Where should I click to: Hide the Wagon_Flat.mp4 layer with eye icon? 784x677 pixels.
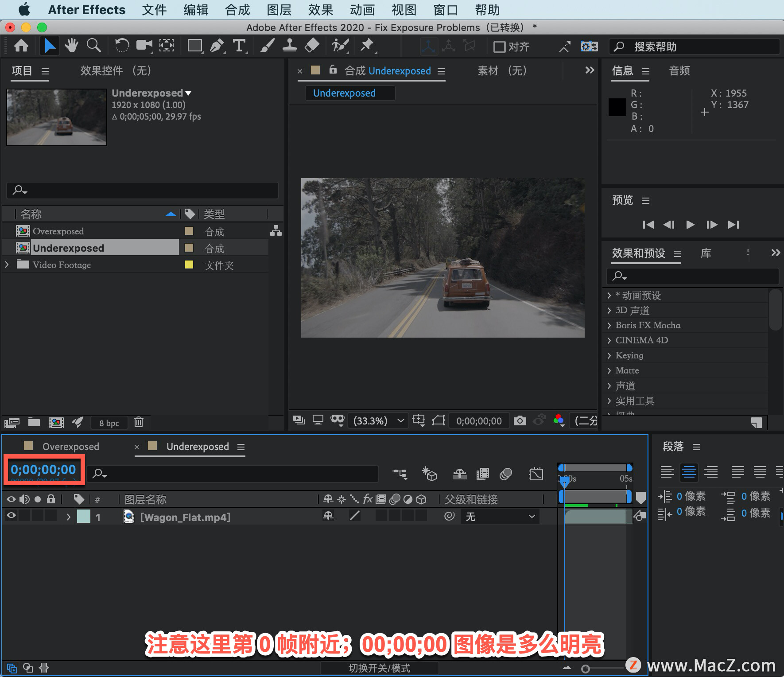click(x=11, y=515)
